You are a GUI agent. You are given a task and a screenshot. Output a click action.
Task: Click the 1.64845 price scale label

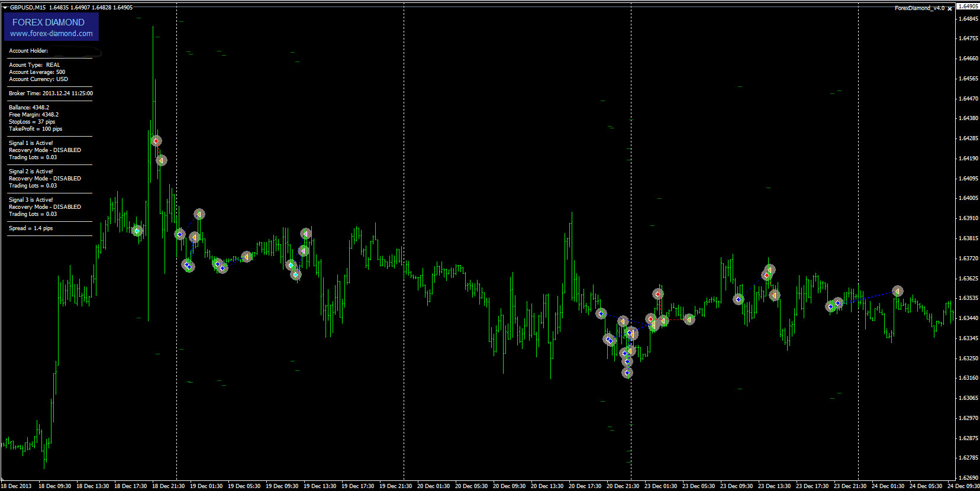pos(968,19)
